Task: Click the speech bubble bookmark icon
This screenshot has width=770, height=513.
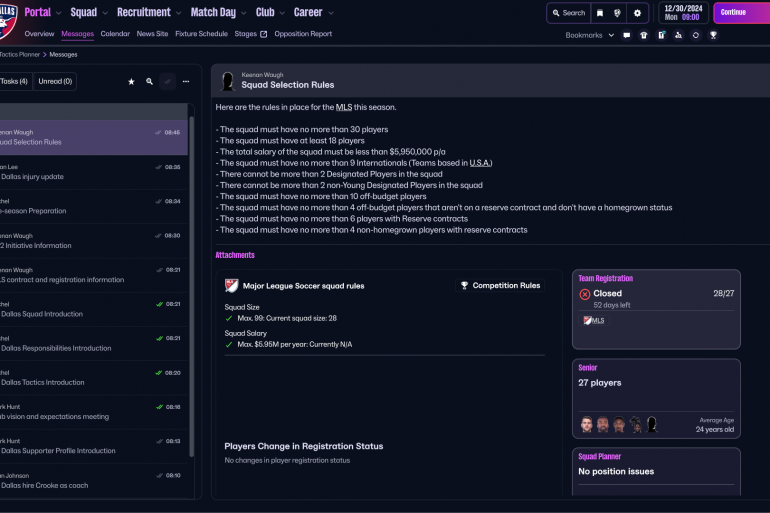Action: (627, 35)
